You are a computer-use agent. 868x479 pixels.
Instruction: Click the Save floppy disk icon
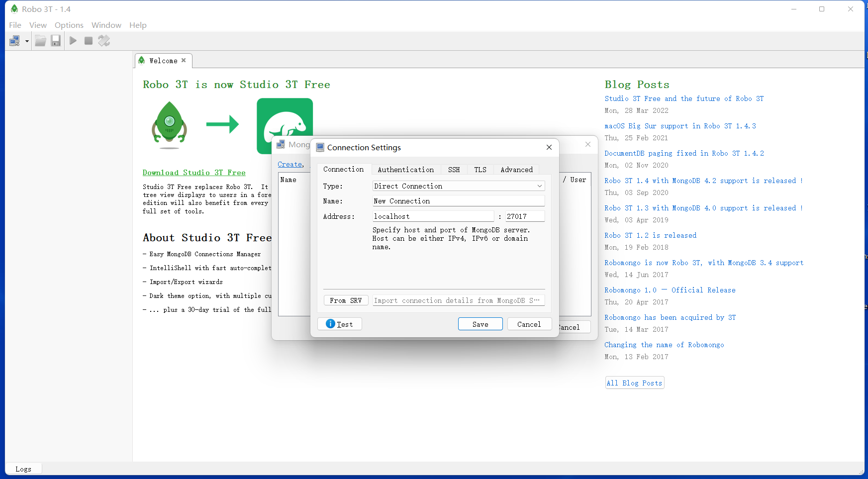pos(56,41)
